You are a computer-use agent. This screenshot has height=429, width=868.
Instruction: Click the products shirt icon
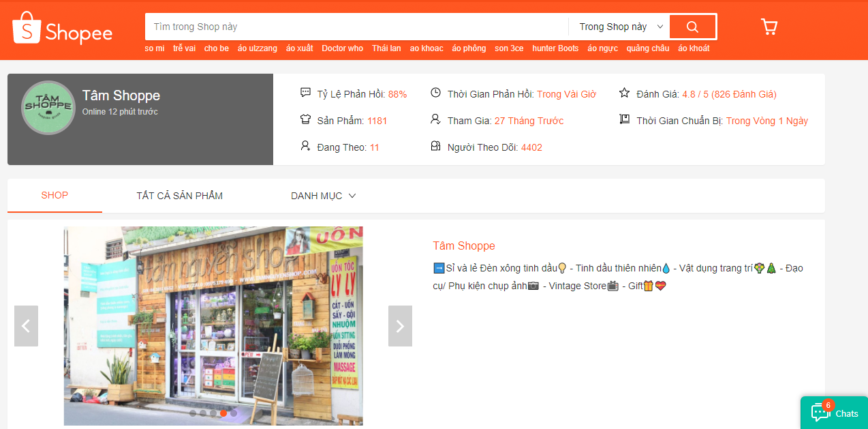305,119
